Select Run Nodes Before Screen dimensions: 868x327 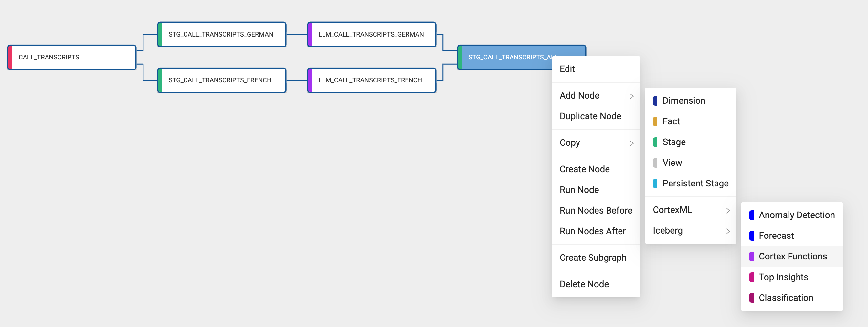pyautogui.click(x=596, y=210)
